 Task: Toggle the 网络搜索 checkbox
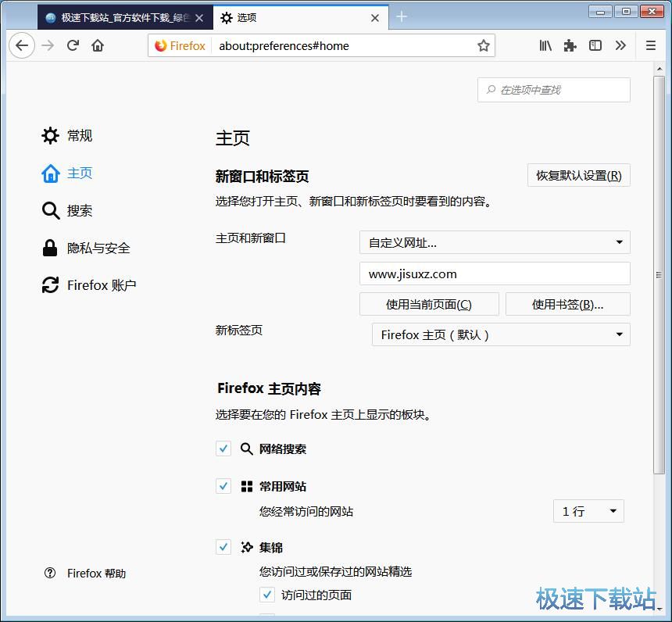pyautogui.click(x=223, y=449)
